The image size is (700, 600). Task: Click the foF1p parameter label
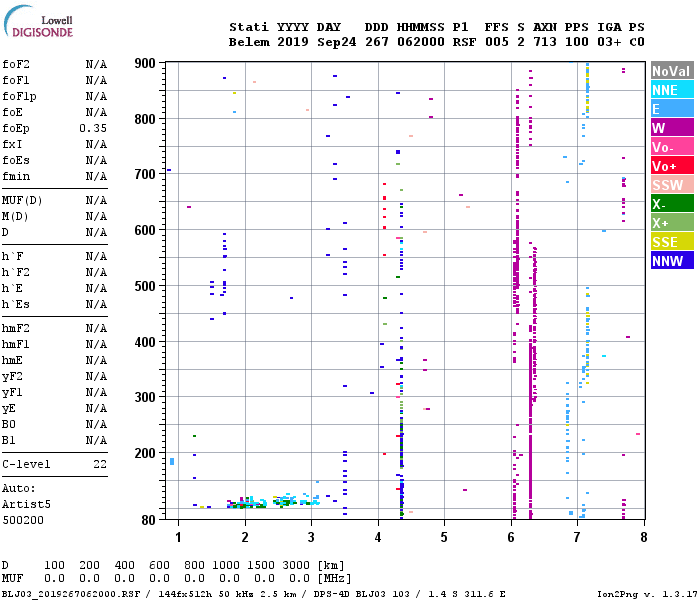click(x=19, y=96)
